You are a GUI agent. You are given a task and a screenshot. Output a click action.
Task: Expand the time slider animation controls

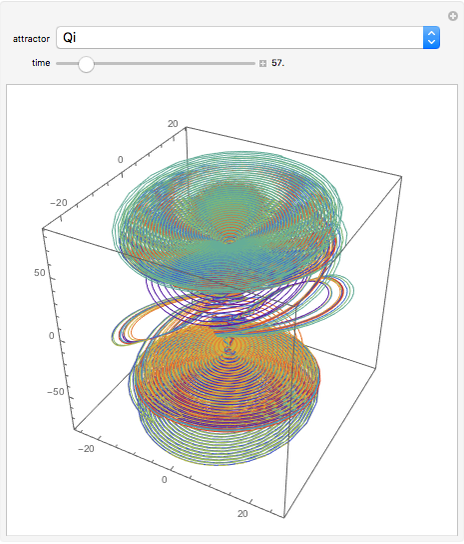[x=263, y=63]
